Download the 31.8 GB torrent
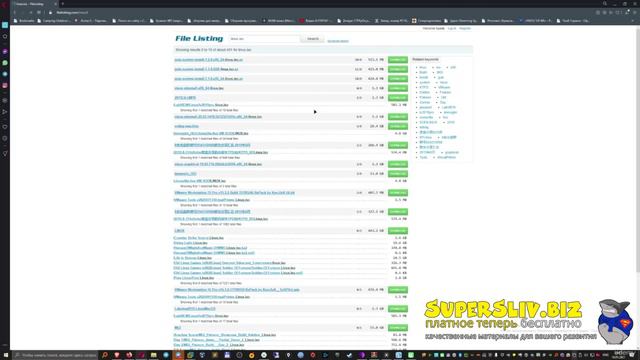640x360 pixels. click(398, 173)
